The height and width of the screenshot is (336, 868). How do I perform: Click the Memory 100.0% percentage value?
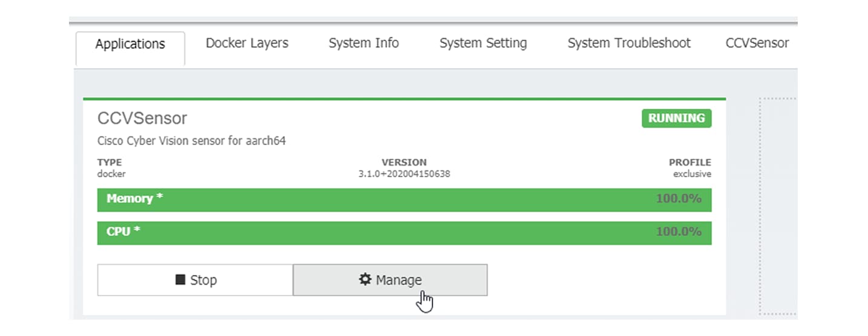(679, 198)
